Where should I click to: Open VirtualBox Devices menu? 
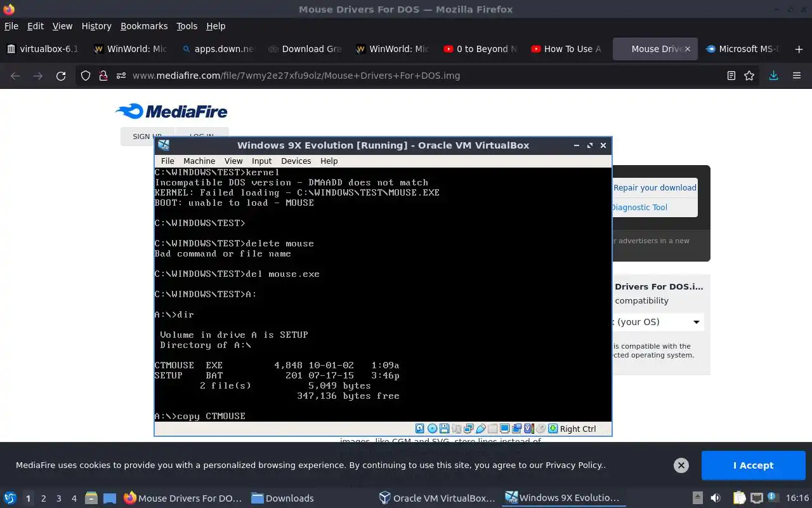pyautogui.click(x=296, y=161)
